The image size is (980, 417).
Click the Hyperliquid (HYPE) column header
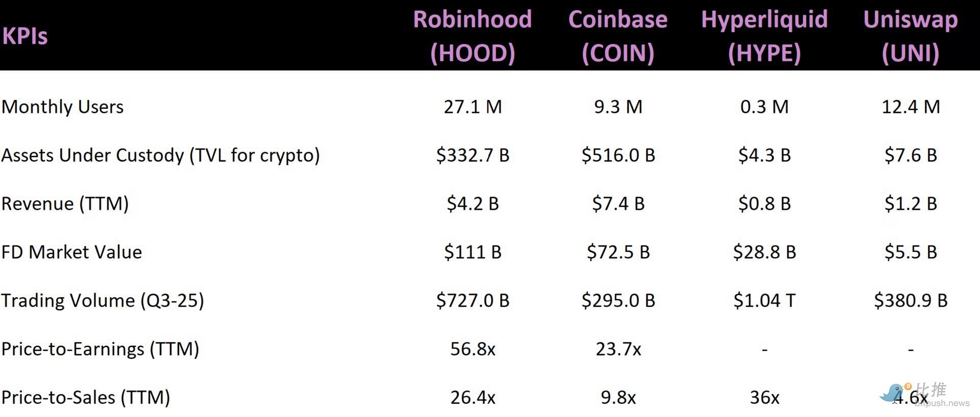pos(764,36)
